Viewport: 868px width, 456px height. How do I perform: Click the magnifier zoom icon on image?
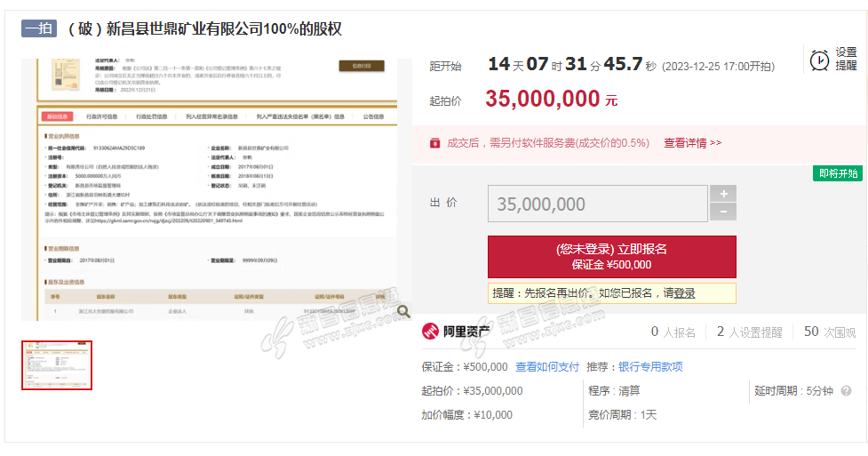pos(403,311)
